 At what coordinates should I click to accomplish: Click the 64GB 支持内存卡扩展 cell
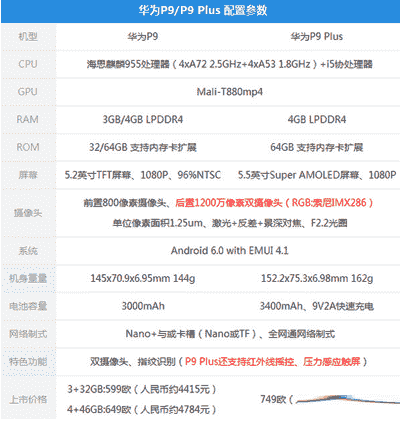tap(317, 147)
